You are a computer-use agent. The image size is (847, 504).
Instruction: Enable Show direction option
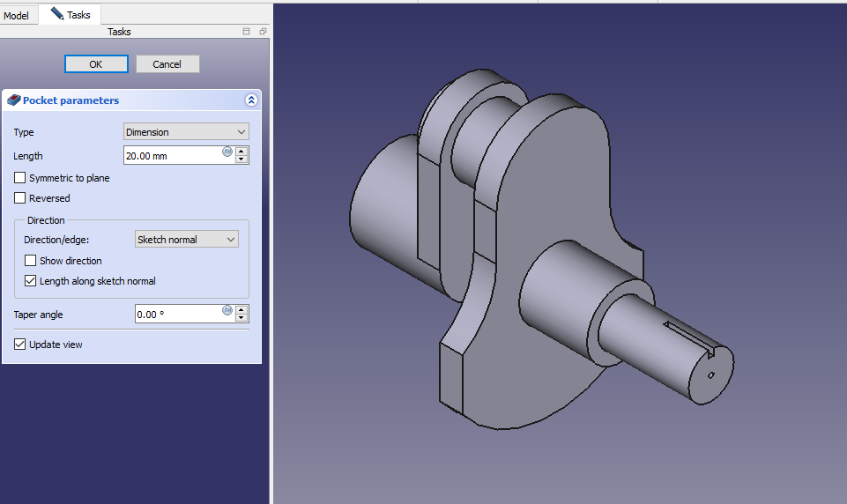(31, 261)
